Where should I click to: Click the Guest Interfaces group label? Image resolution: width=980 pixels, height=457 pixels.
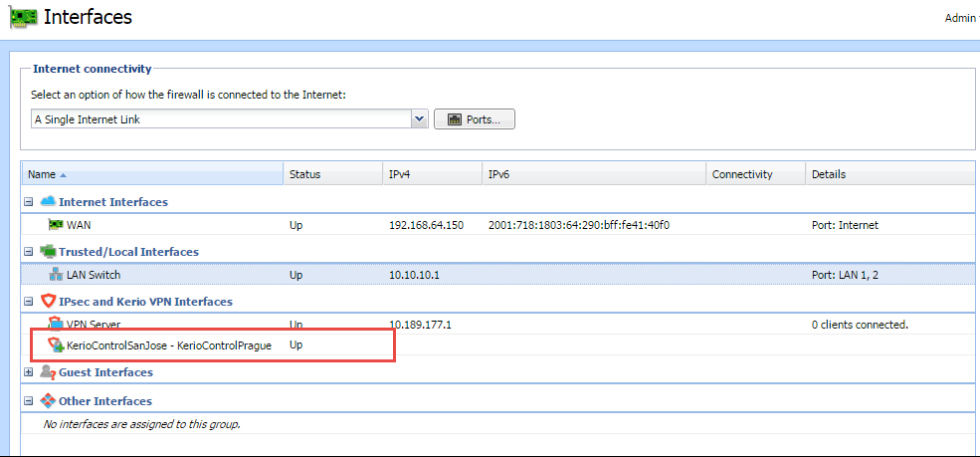click(x=105, y=372)
